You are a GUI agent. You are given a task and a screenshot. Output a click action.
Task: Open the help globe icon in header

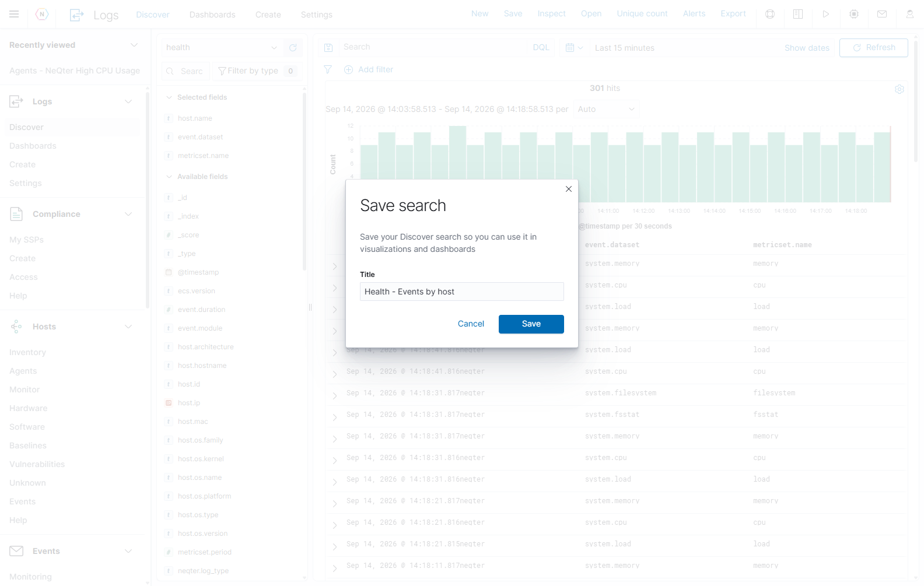[770, 14]
